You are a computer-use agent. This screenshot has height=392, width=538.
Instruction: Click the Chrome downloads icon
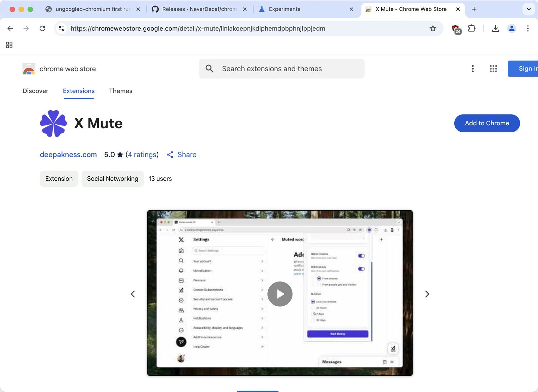coord(495,29)
